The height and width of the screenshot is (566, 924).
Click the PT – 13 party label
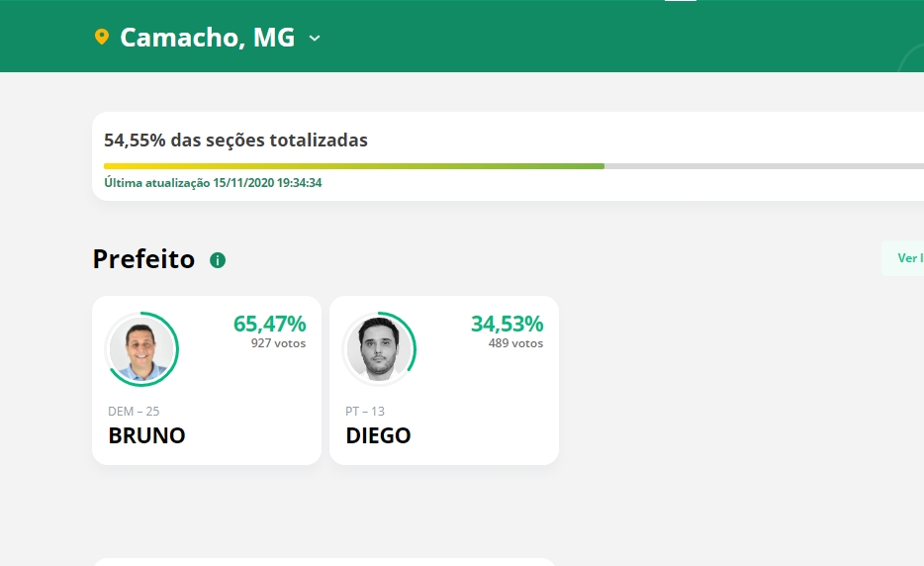[365, 411]
